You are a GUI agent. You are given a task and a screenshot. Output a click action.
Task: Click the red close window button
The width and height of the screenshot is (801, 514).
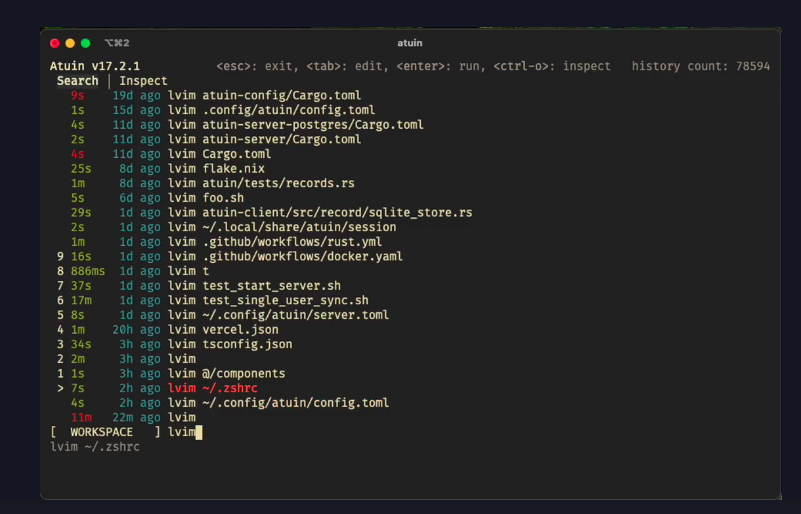click(x=55, y=43)
